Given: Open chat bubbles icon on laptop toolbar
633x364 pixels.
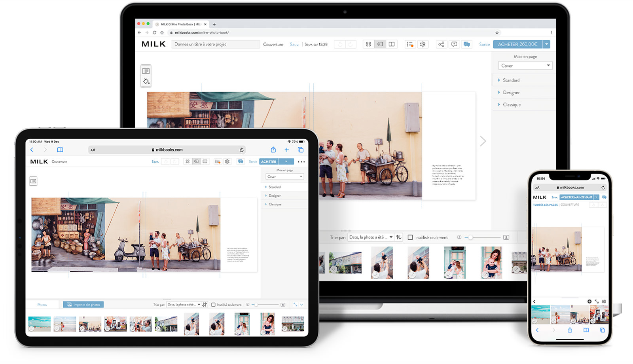Looking at the screenshot, I should 467,44.
